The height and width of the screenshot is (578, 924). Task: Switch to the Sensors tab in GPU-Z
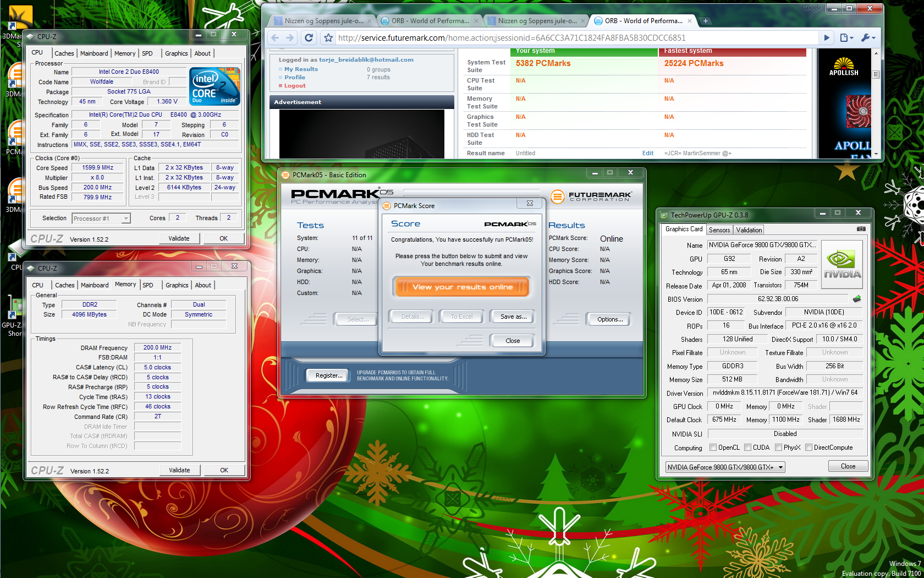coord(719,230)
